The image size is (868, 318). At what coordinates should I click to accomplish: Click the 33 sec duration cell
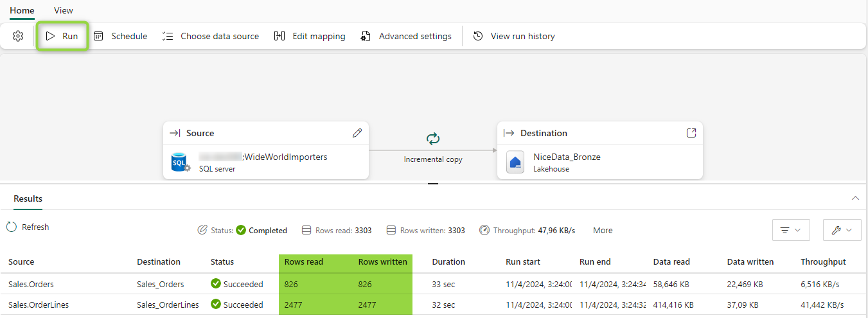coord(443,284)
